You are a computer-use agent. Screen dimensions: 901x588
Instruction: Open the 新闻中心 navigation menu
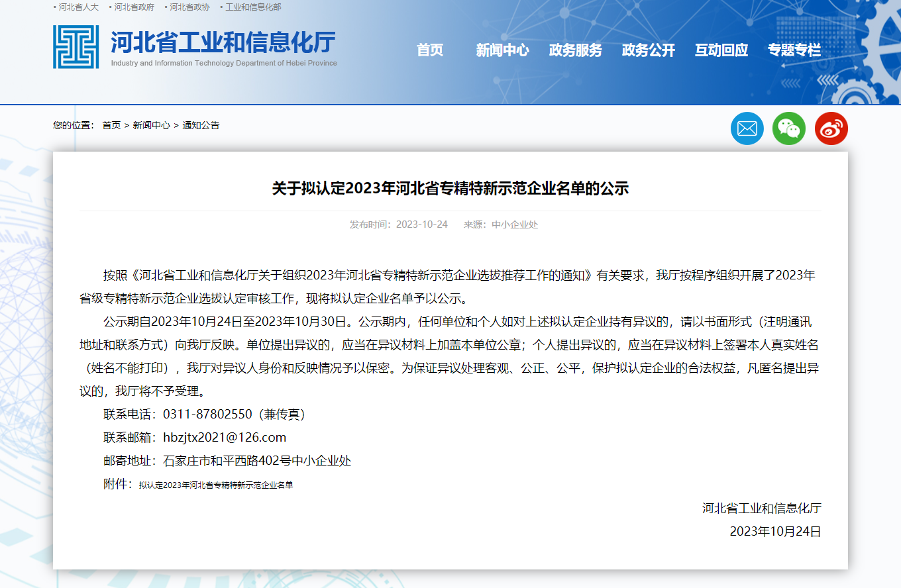[503, 50]
